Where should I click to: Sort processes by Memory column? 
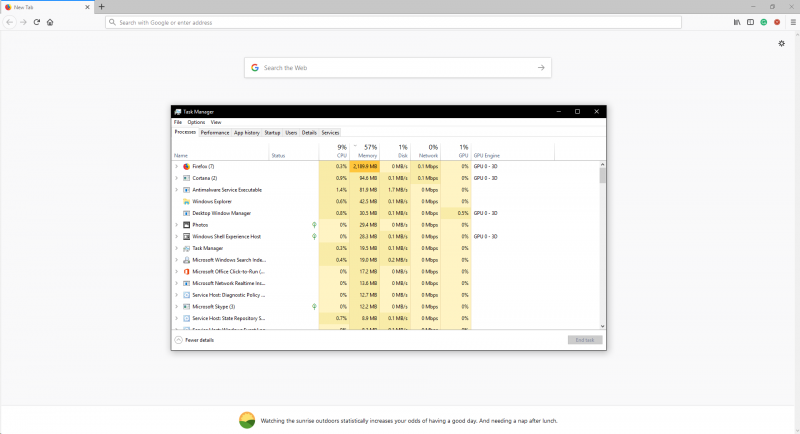[x=365, y=151]
